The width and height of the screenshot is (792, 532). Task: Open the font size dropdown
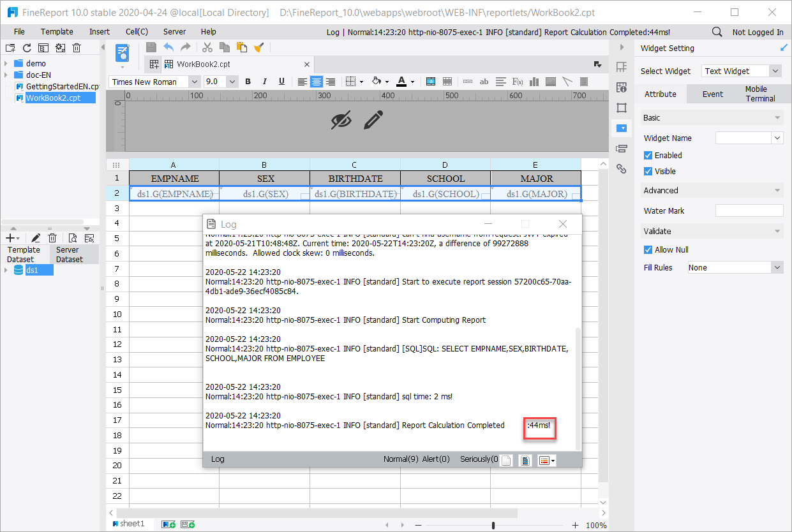coord(232,82)
